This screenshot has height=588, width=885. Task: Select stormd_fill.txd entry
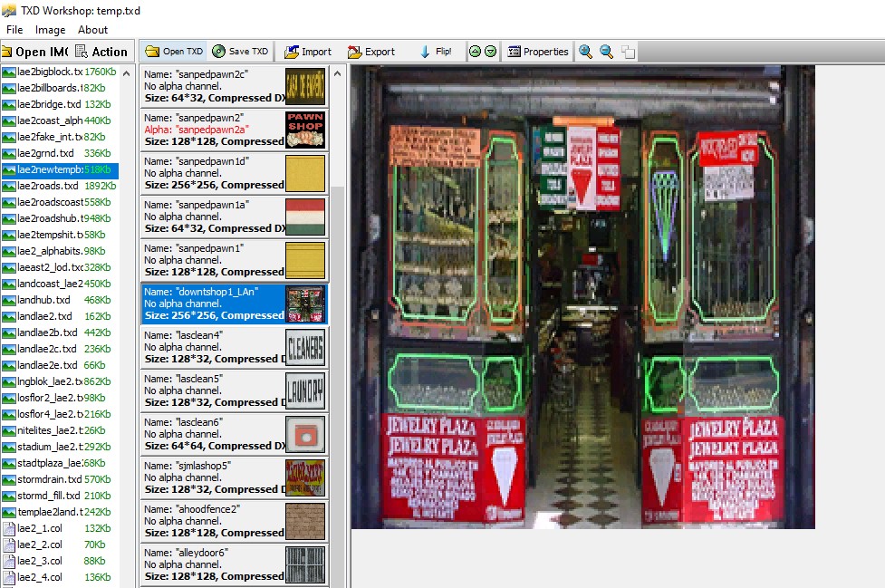click(x=60, y=496)
